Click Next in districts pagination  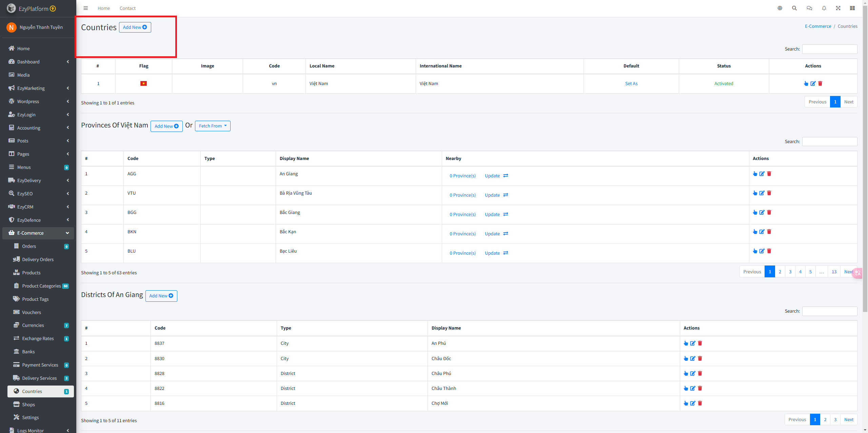click(849, 419)
